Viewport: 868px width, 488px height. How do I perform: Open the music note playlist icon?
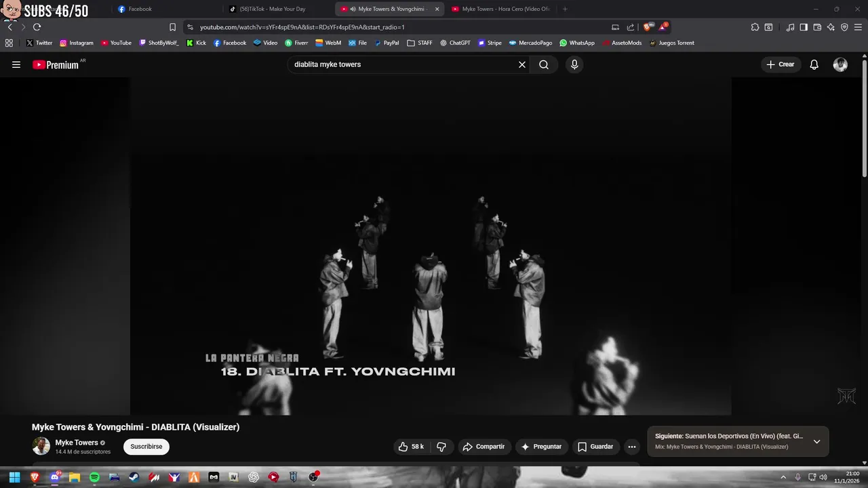(790, 27)
